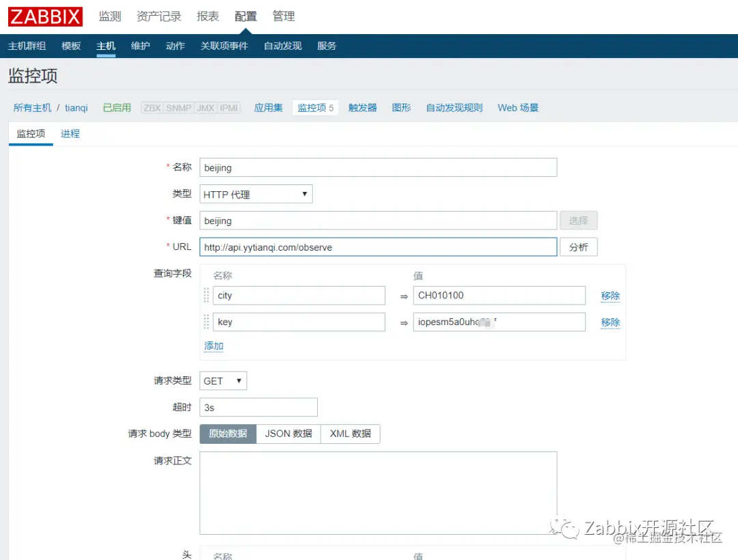This screenshot has width=738, height=560.
Task: Open the 监测 menu in the top bar
Action: [109, 16]
